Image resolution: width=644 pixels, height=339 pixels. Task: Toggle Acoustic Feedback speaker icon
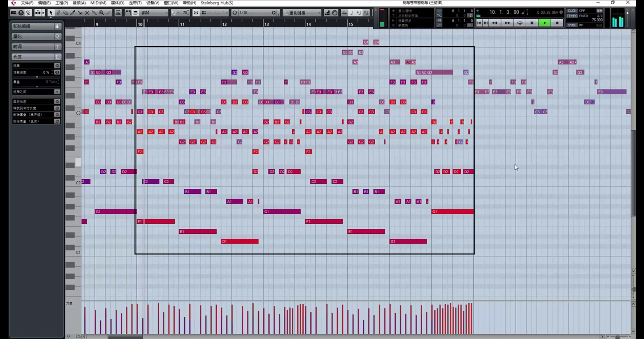(x=28, y=13)
